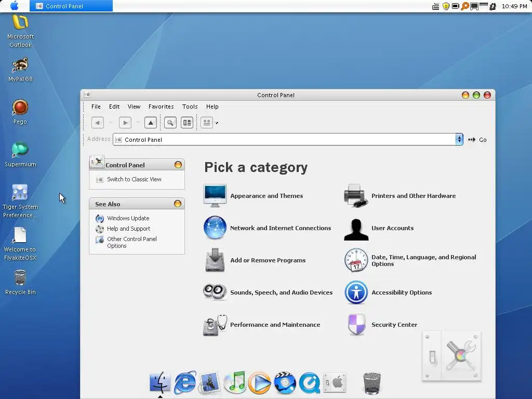This screenshot has width=532, height=399.
Task: Click the Views toolbar button
Action: (x=207, y=123)
